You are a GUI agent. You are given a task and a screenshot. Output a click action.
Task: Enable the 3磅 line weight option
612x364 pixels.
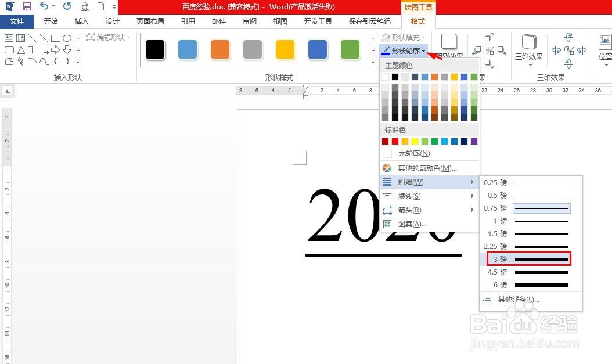527,259
